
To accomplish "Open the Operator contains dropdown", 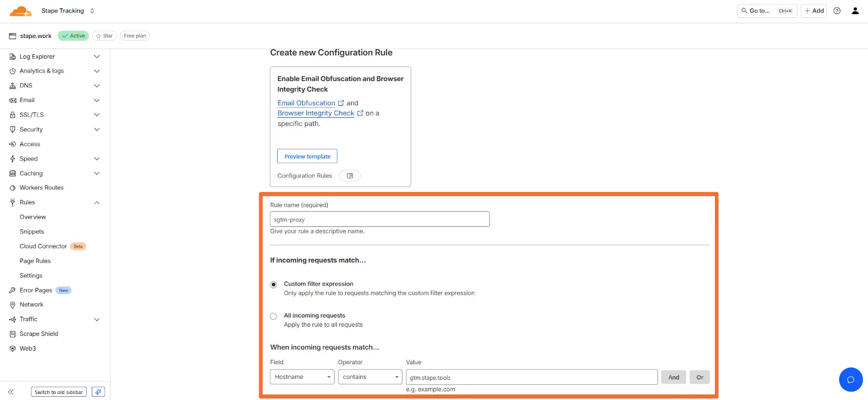I will click(370, 377).
